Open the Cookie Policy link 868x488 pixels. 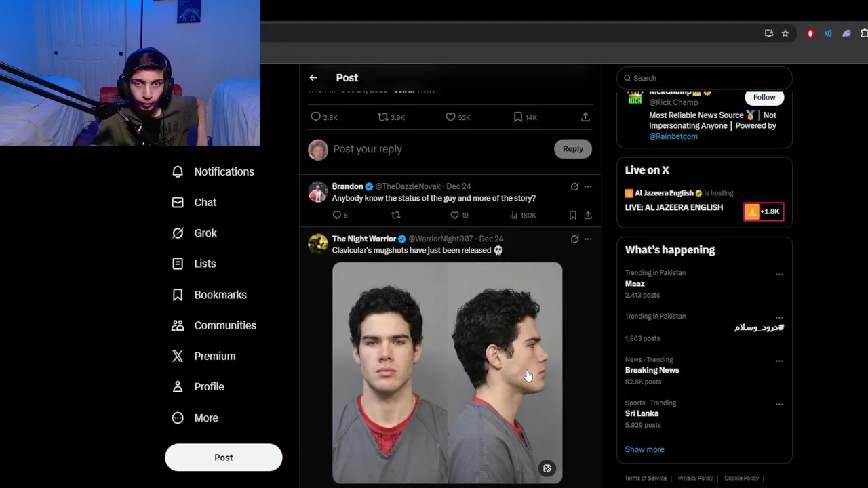tap(741, 479)
